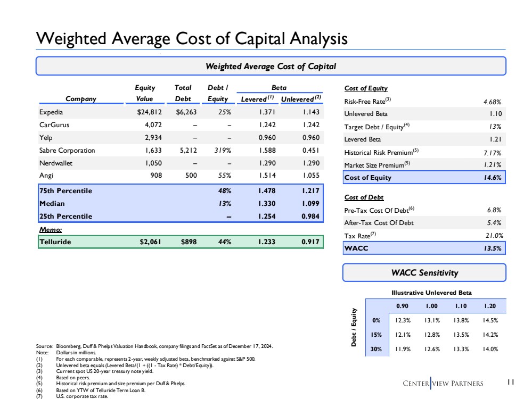The image size is (532, 399).
Task: Click the page number 11
Action: [x=510, y=381]
